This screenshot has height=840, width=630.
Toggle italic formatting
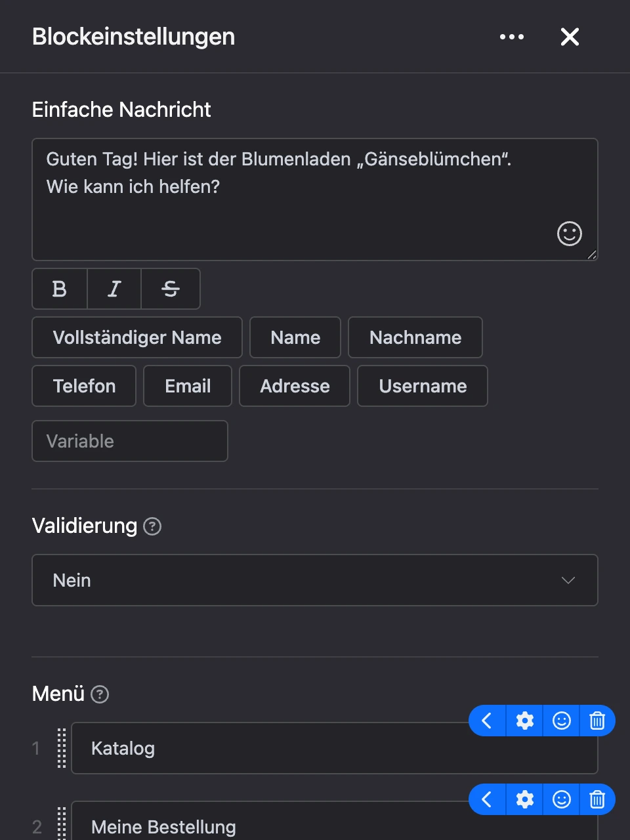click(114, 289)
